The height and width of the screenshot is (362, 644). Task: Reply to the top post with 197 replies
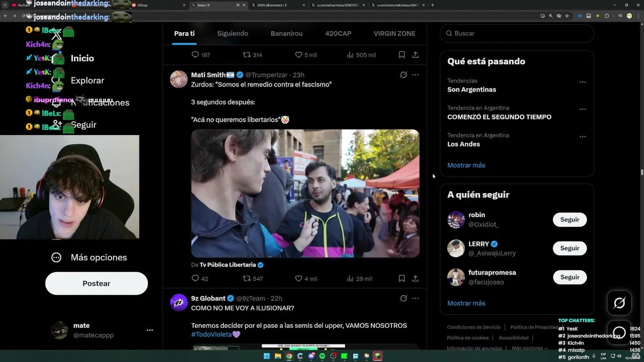(x=201, y=55)
